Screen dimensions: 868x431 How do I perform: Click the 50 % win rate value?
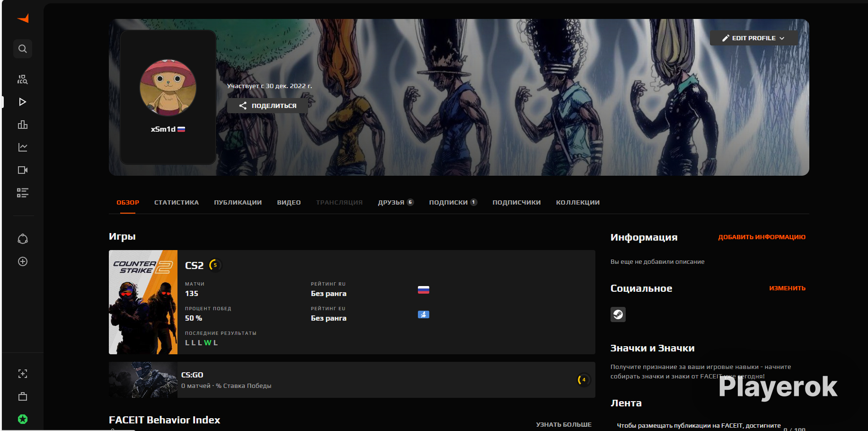tap(194, 318)
